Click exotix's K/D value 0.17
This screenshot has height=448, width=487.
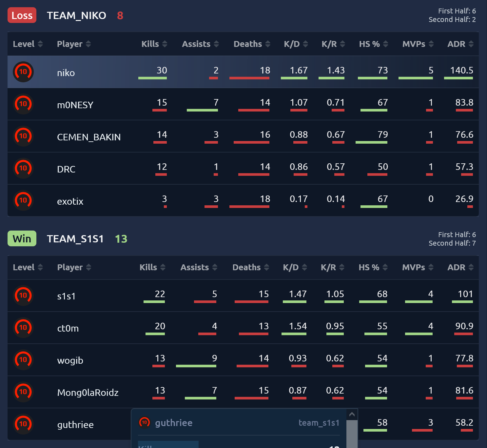299,199
